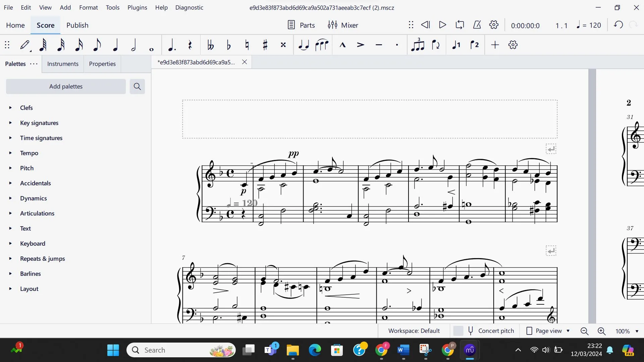Toggle loop playback
644x362 pixels.
(x=460, y=25)
